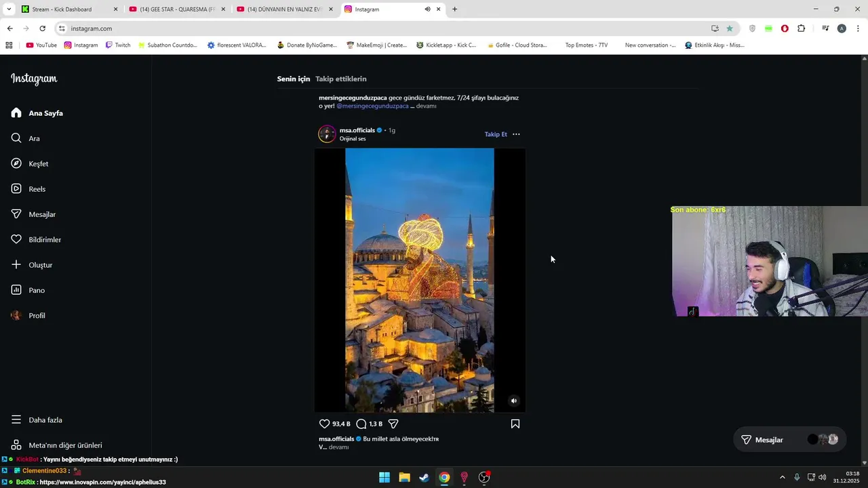
Task: Share the msa.officials post
Action: [393, 424]
